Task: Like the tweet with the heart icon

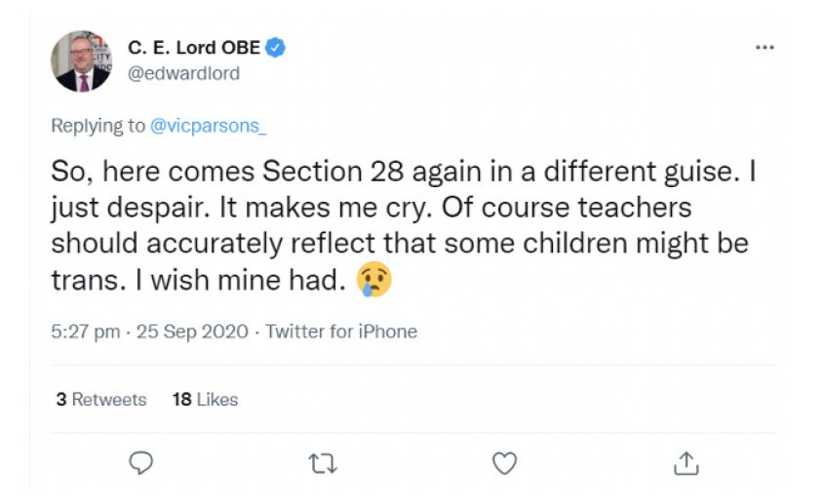Action: coord(503,463)
